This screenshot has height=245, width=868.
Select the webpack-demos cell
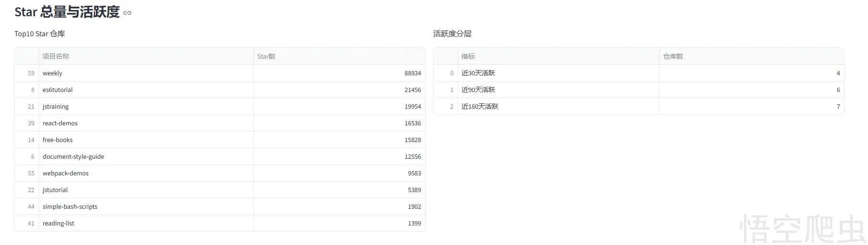click(x=66, y=174)
